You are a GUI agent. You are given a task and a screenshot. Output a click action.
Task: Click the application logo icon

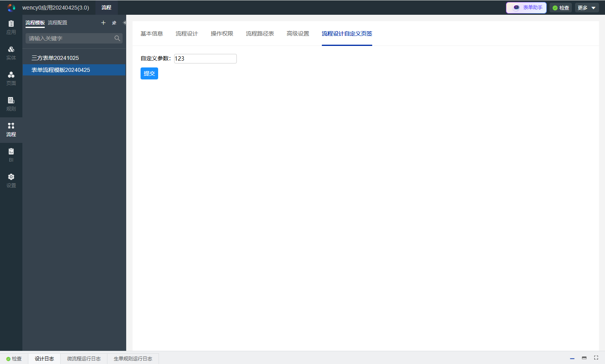pyautogui.click(x=11, y=8)
